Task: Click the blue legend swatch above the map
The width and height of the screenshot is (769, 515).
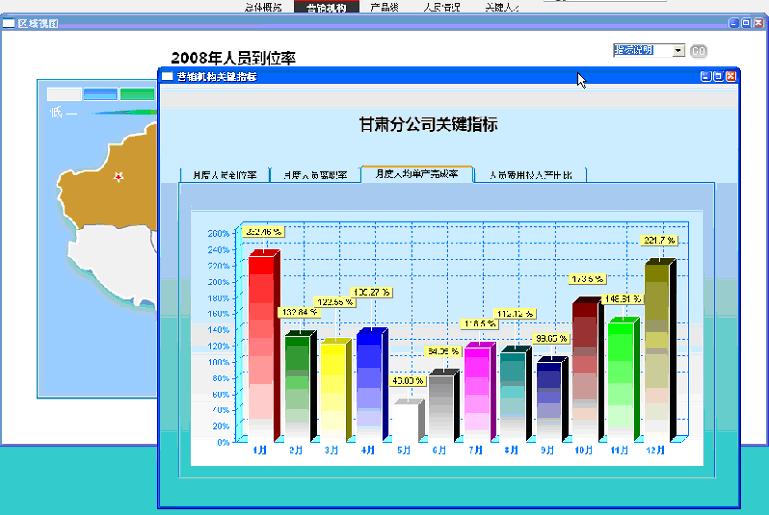Action: pos(100,94)
